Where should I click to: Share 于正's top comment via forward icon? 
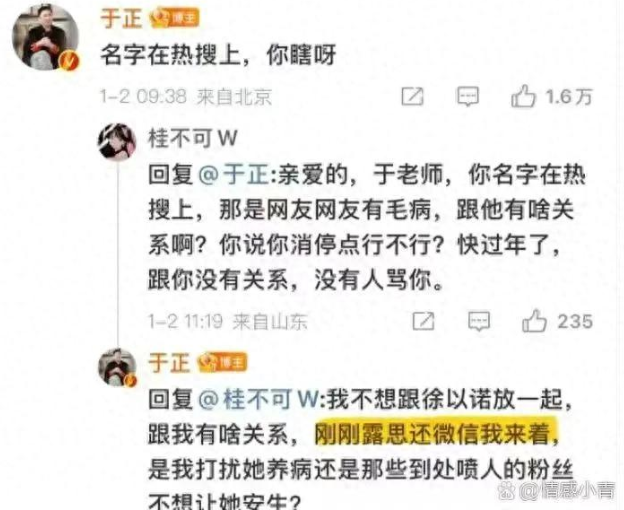pyautogui.click(x=412, y=96)
